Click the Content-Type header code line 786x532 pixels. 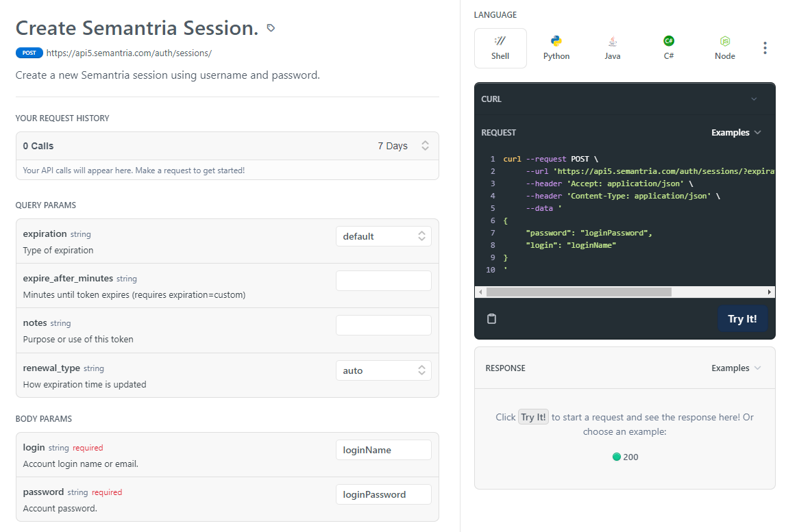pos(623,196)
